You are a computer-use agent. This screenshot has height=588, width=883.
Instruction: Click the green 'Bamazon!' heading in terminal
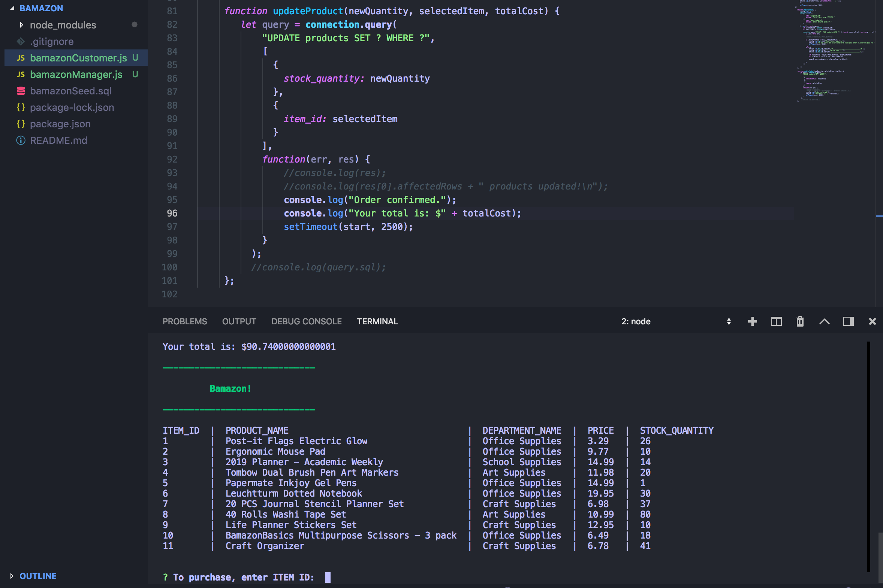(230, 388)
